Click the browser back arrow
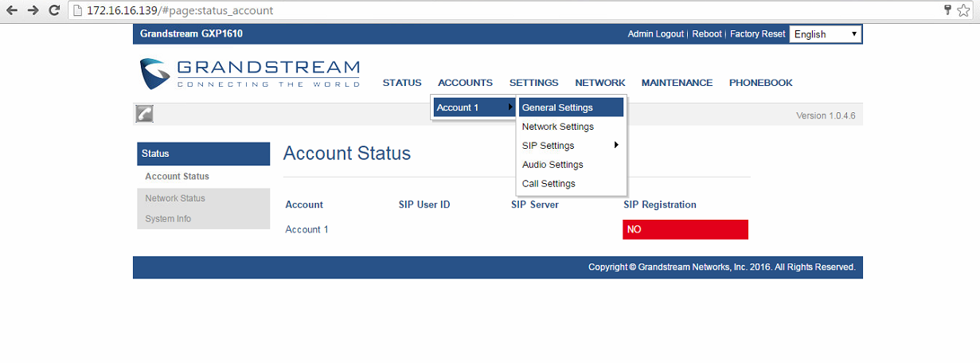The image size is (980, 363). coord(12,10)
